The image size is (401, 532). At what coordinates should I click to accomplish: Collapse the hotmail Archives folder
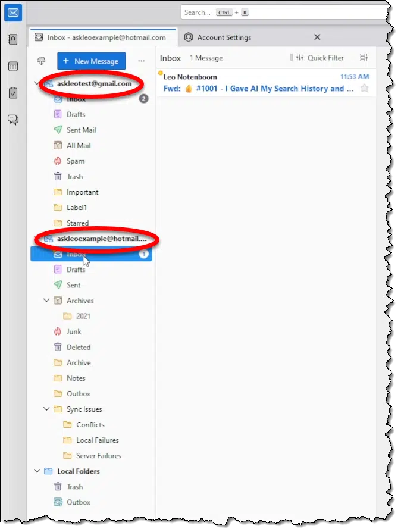tap(46, 301)
